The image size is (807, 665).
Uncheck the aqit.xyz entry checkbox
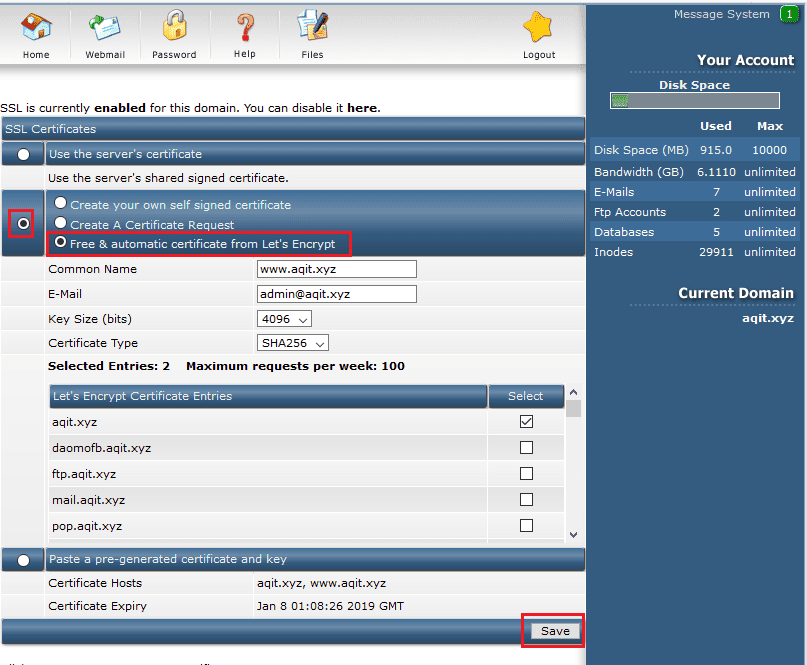(526, 422)
